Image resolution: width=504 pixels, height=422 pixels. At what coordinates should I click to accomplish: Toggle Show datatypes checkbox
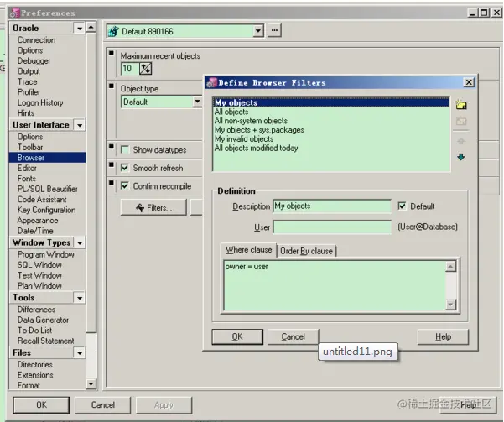point(125,149)
